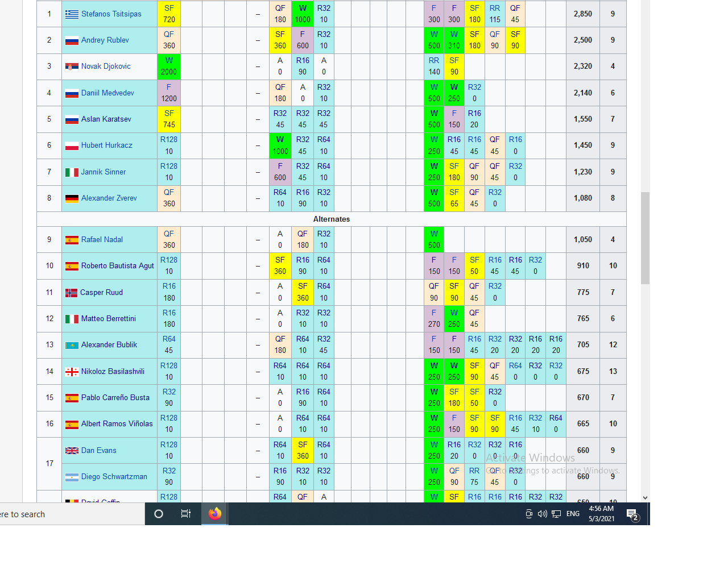Click the green W 2000 cell for Djokovic

tap(169, 66)
